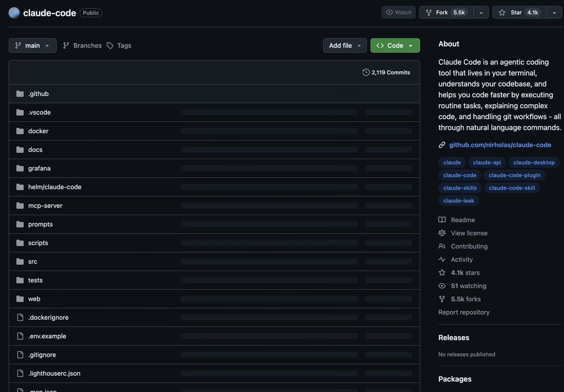The image size is (564, 392).
Task: Open the 2,119 Commits history
Action: click(386, 72)
